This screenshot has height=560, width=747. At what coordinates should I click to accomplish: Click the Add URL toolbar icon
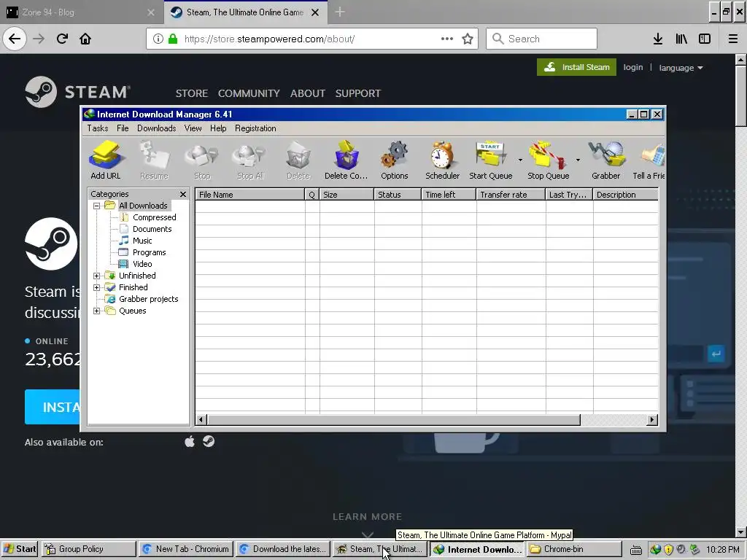coord(106,160)
